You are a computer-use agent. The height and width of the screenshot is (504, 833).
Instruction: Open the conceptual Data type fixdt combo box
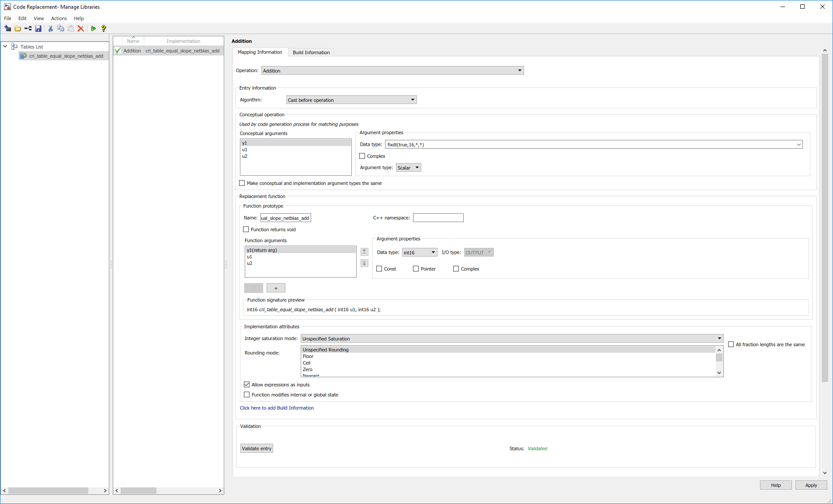[594, 145]
